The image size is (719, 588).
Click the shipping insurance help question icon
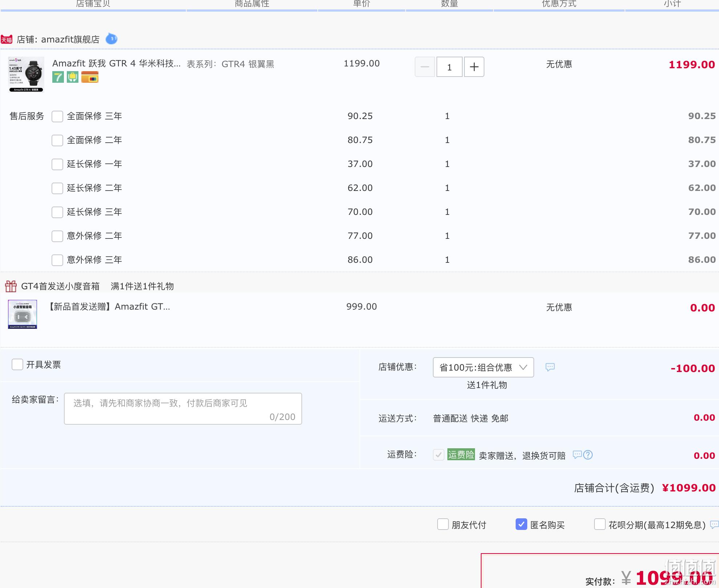pos(588,455)
